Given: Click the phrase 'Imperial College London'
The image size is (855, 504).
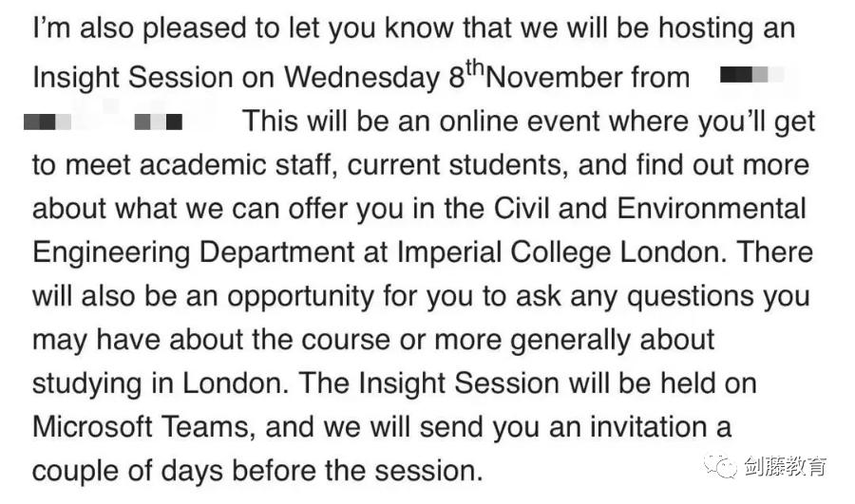Looking at the screenshot, I should pos(559,252).
